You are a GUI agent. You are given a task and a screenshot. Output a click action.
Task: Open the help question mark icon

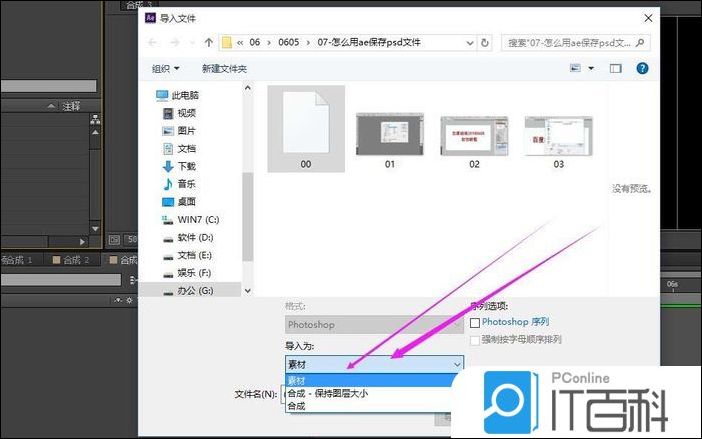[x=642, y=68]
